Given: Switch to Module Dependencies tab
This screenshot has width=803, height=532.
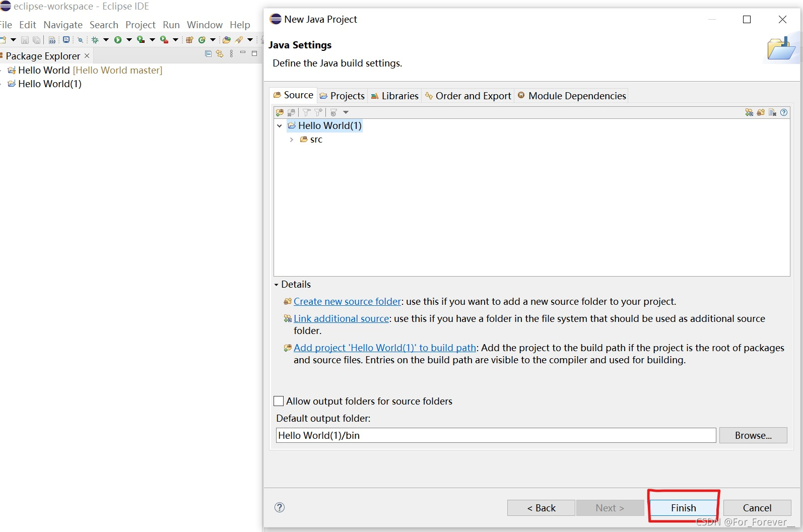Looking at the screenshot, I should pos(572,96).
